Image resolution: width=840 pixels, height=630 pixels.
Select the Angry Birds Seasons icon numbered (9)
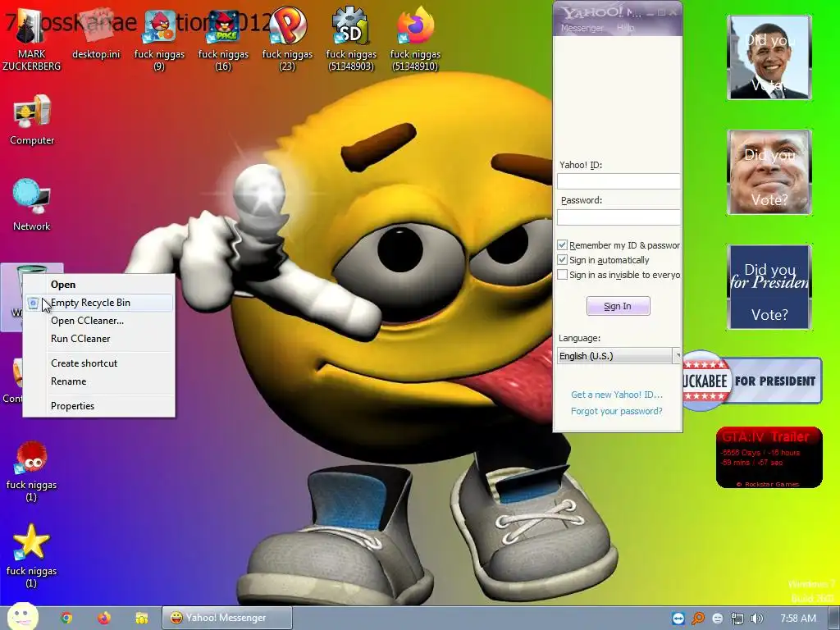coord(159,39)
